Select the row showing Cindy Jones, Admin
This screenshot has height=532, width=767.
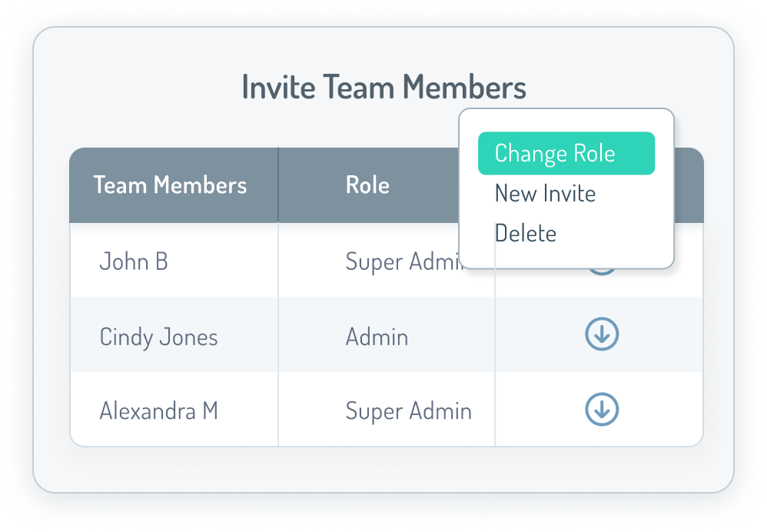307,335
